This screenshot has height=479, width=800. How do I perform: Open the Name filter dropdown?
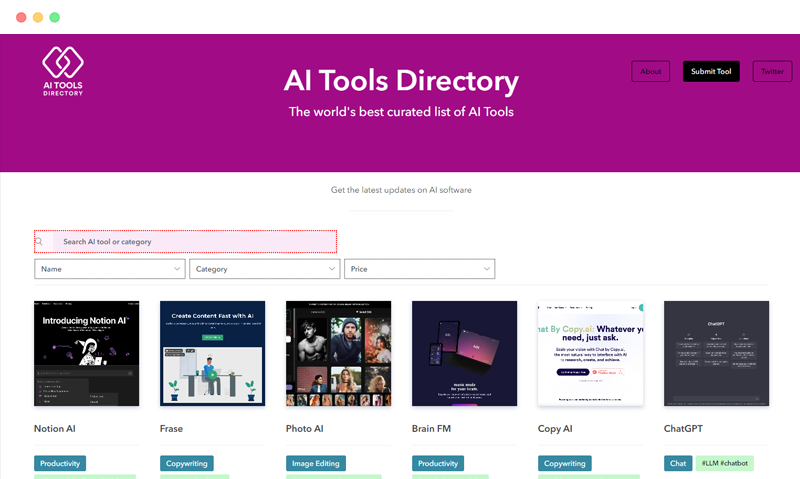click(110, 269)
